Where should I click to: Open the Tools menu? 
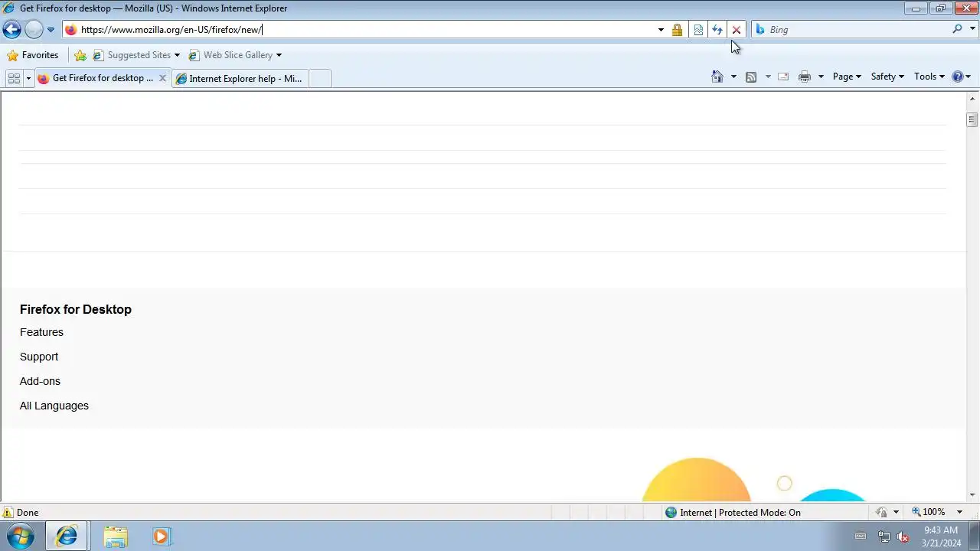[x=929, y=77]
